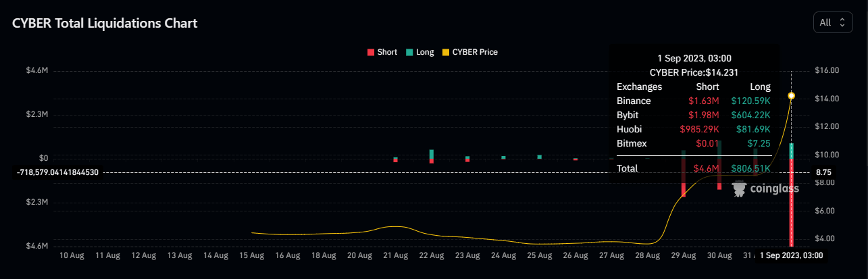Viewport: 868px width, 279px height.
Task: Click the 24 Aug green long bar
Action: click(x=503, y=157)
